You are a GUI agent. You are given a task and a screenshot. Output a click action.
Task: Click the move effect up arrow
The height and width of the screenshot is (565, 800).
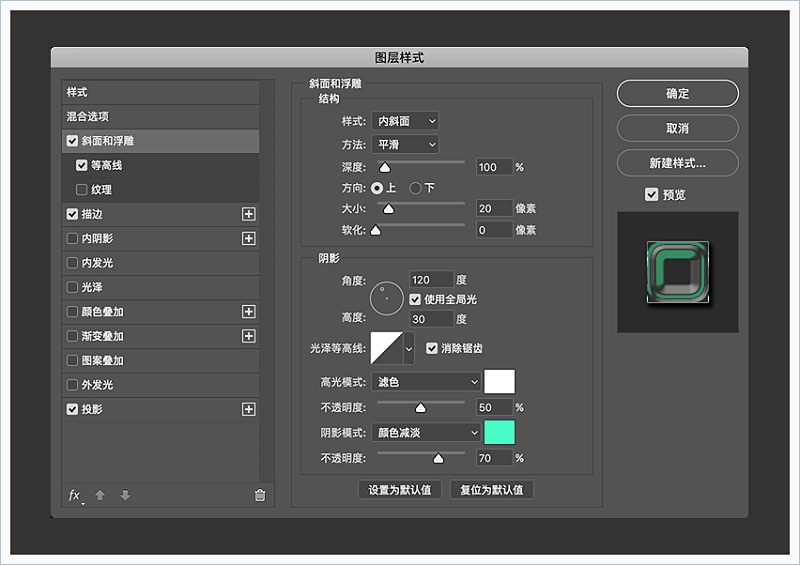(100, 495)
